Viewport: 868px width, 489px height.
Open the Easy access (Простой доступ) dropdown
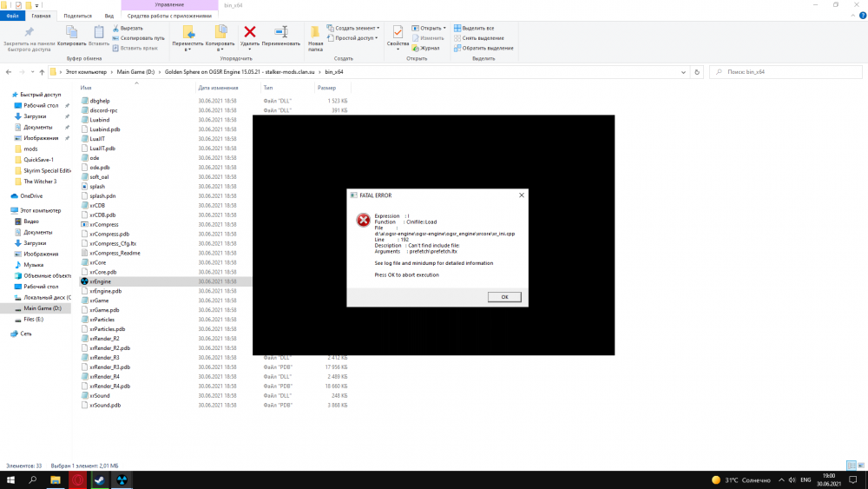tap(352, 38)
